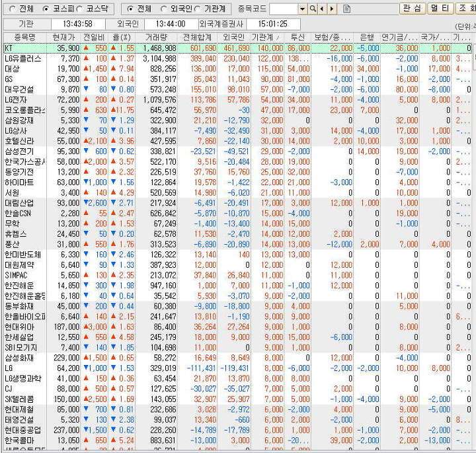Select the 한국콜마 stock name
476x453 pixels.
[19, 440]
